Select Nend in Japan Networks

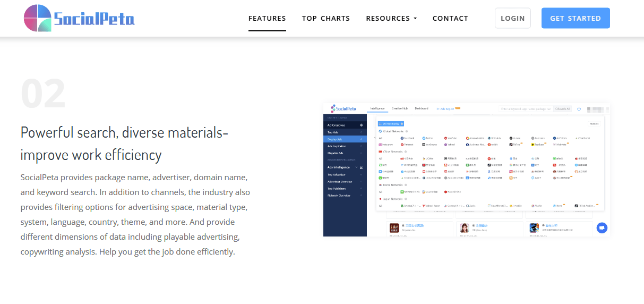point(557,206)
